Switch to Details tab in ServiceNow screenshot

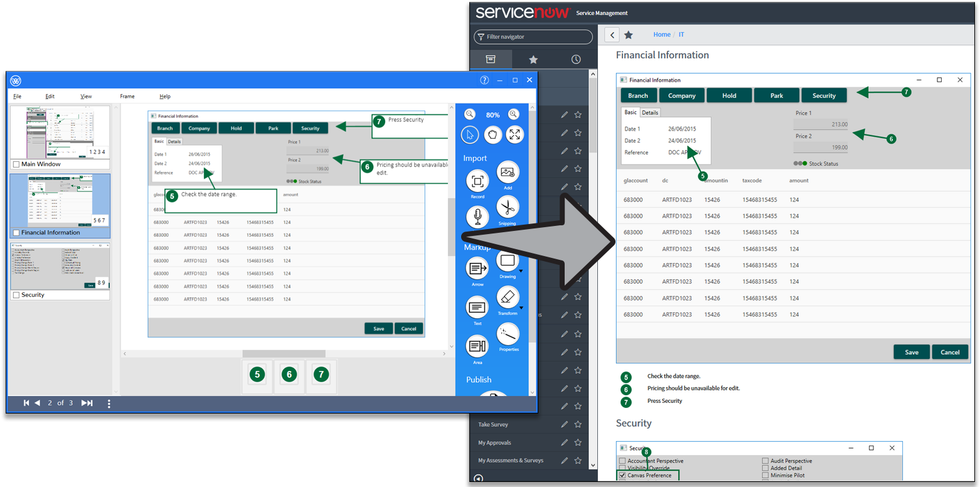coord(650,113)
